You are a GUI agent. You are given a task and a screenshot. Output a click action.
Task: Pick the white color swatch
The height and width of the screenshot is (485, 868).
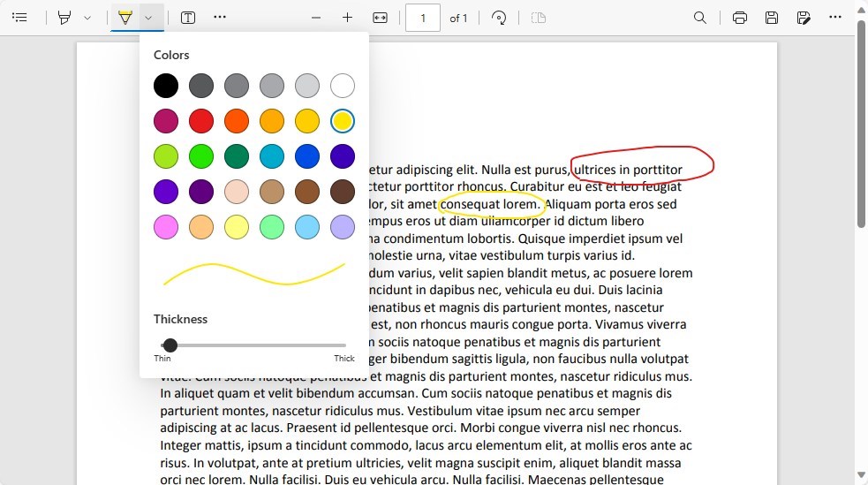click(343, 86)
